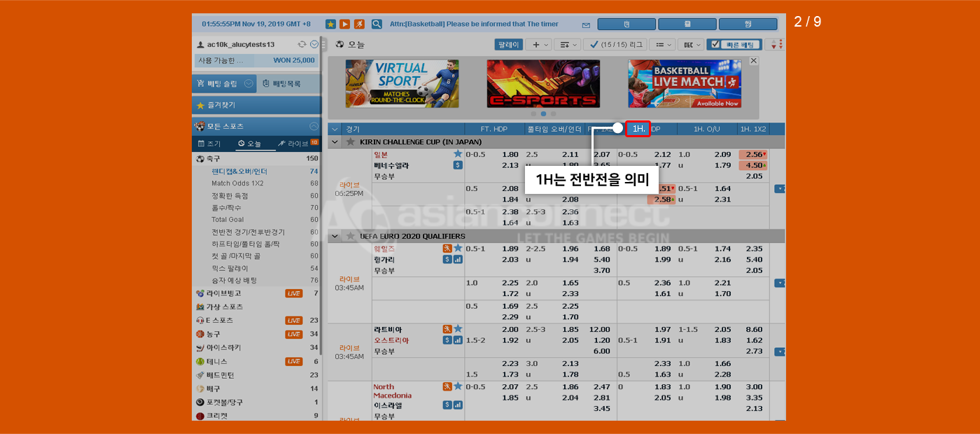Select the Match Odds 1X2 market
The image size is (980, 434).
pos(237,183)
